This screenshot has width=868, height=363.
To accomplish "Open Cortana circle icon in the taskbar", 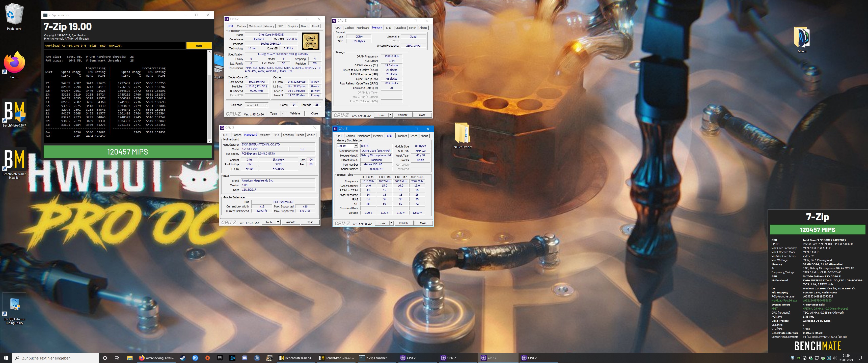I will (x=105, y=358).
